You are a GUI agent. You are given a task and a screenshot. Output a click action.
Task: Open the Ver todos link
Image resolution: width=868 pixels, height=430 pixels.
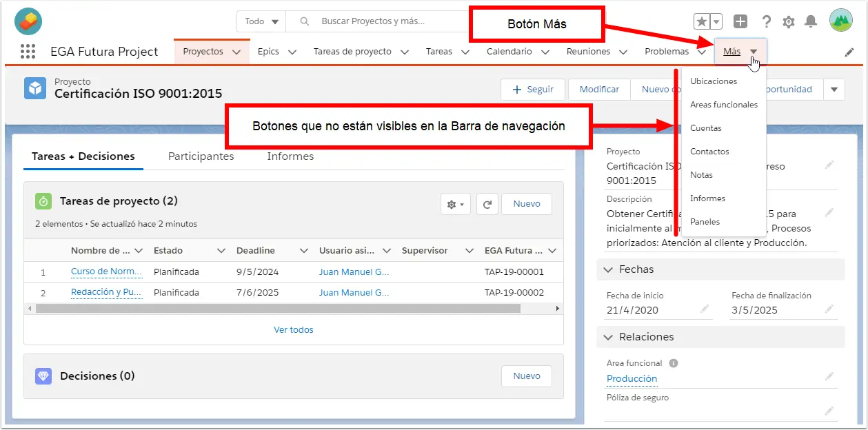pos(294,330)
